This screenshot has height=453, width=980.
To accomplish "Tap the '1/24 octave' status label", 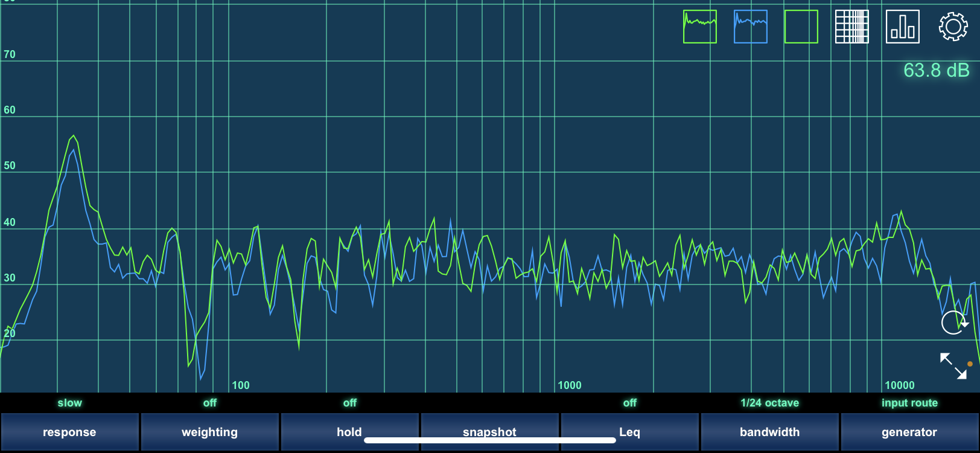I will [x=769, y=403].
